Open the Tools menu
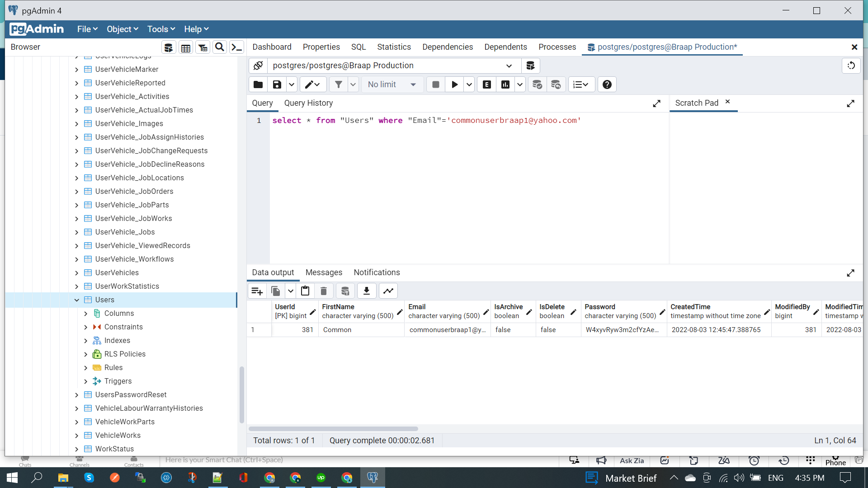The height and width of the screenshot is (488, 868). (161, 29)
